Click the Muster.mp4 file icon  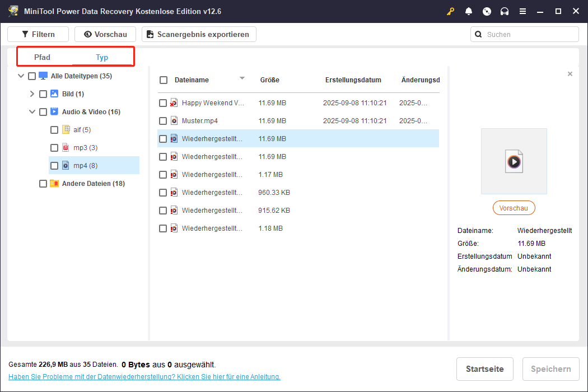[x=174, y=121]
